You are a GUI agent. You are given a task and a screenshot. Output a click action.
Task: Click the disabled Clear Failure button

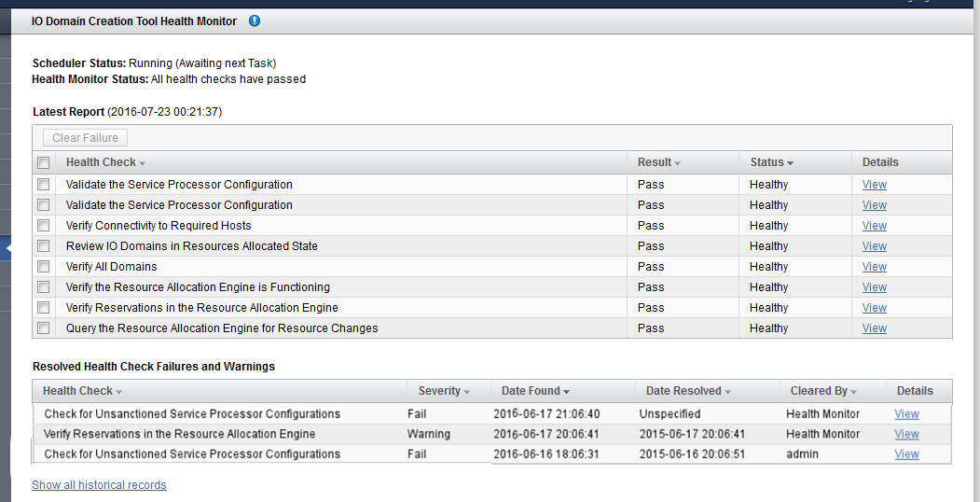85,137
